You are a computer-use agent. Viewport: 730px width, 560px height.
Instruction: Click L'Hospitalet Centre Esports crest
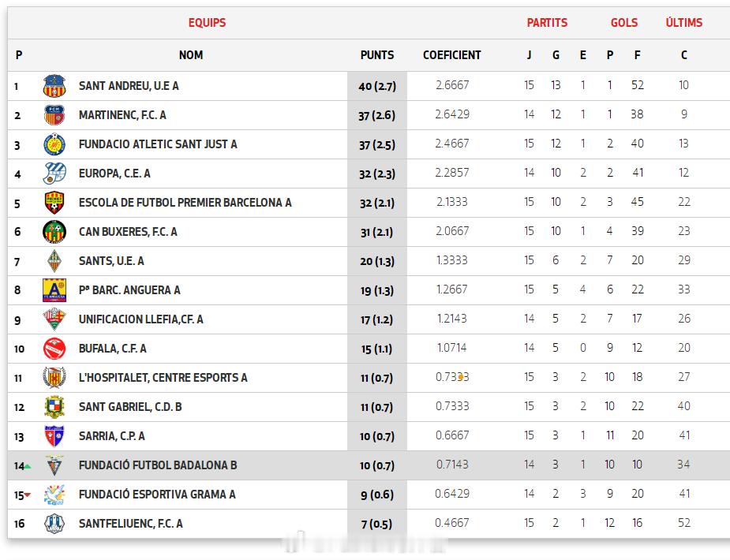54,378
